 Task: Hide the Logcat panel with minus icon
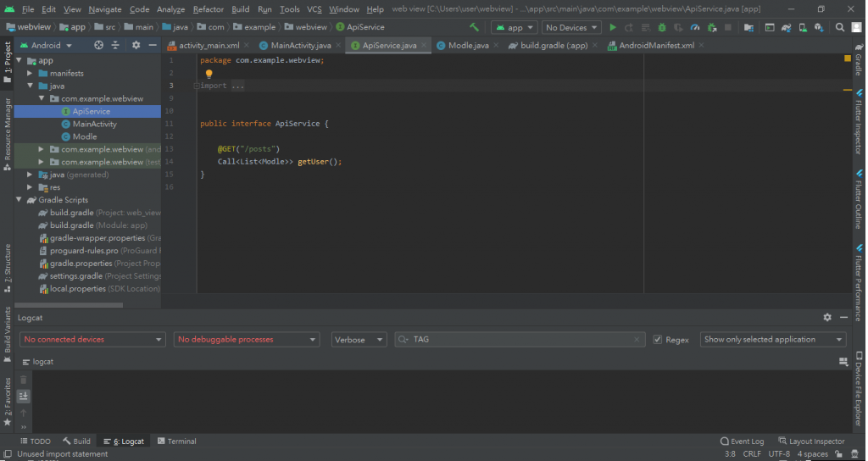point(843,317)
